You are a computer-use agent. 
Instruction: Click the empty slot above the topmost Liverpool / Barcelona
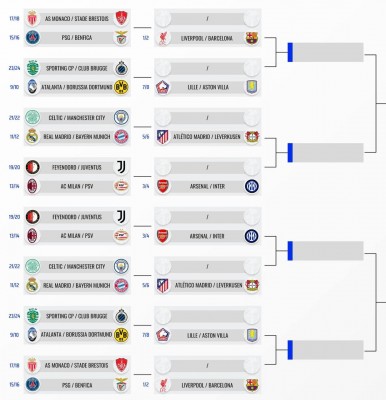click(207, 19)
